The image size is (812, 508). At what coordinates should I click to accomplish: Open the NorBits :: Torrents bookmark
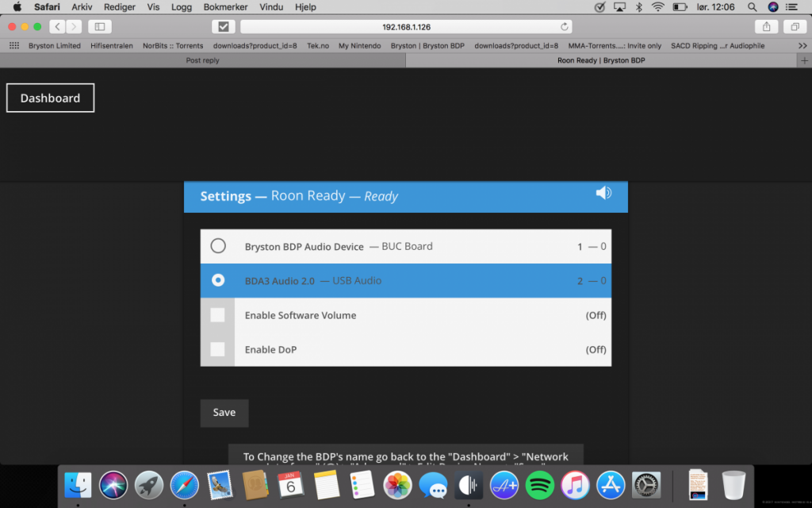(173, 45)
